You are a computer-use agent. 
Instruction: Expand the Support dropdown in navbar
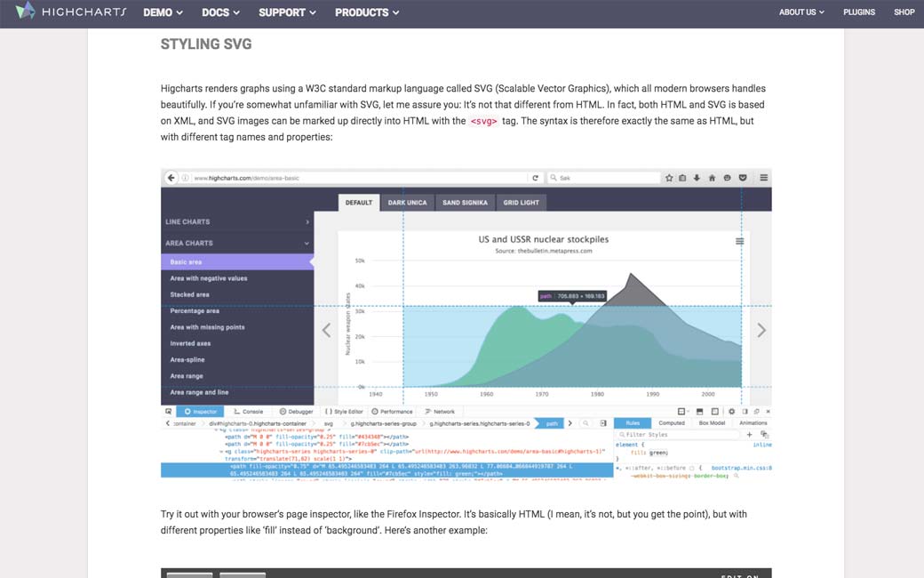(287, 12)
